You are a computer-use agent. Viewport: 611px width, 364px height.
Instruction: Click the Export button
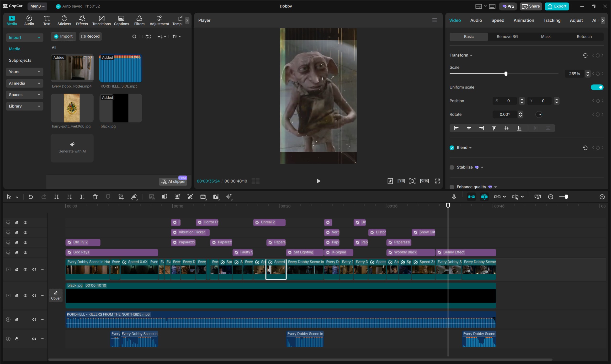[x=557, y=6]
